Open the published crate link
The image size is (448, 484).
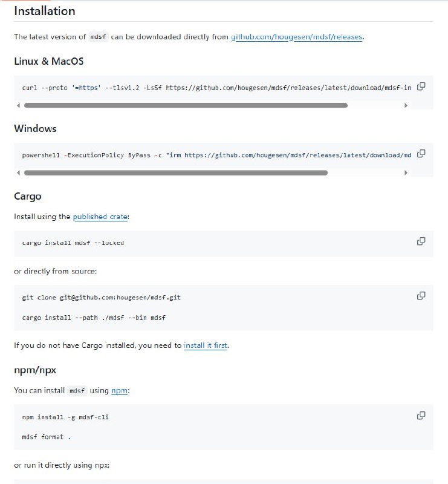(100, 217)
